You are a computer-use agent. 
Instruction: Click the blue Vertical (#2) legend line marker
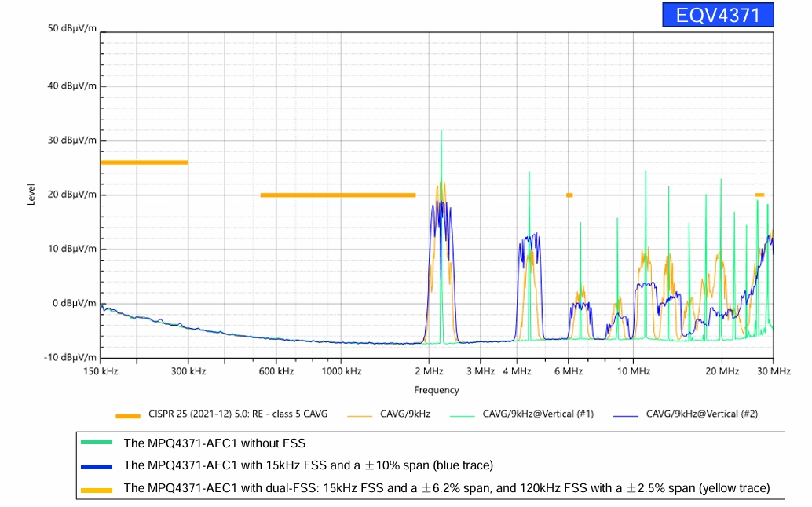[625, 414]
